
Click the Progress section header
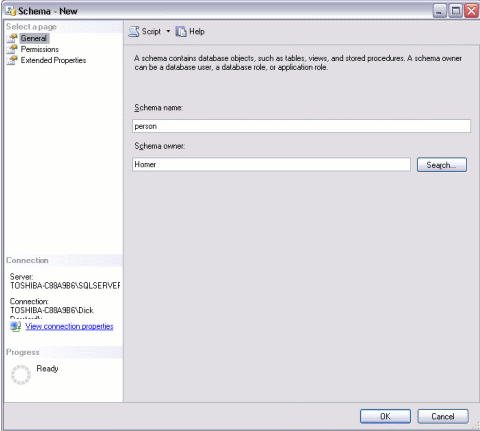23,352
